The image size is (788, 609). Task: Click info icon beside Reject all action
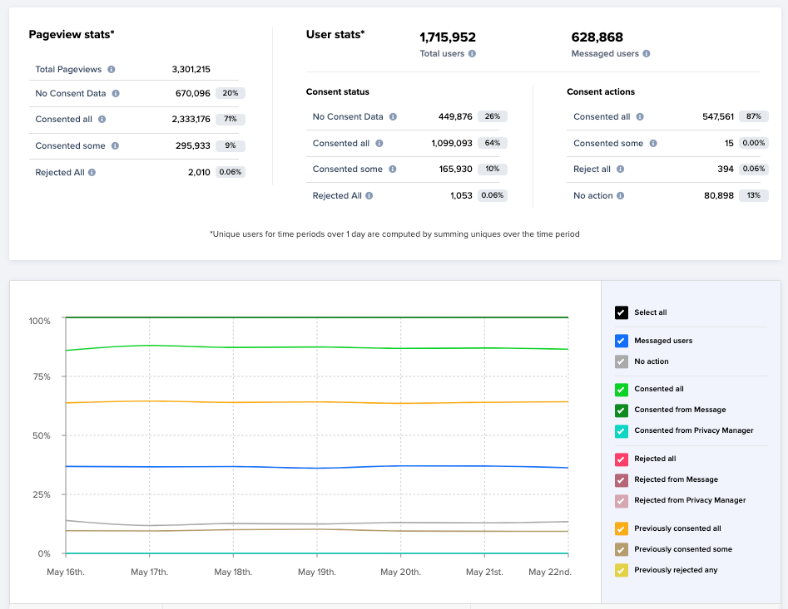pos(618,169)
